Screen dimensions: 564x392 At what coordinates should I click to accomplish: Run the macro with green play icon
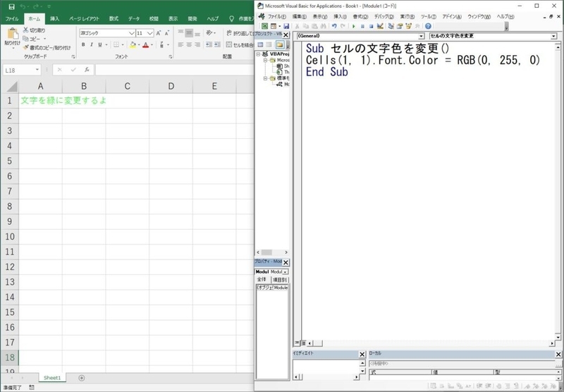tap(354, 26)
